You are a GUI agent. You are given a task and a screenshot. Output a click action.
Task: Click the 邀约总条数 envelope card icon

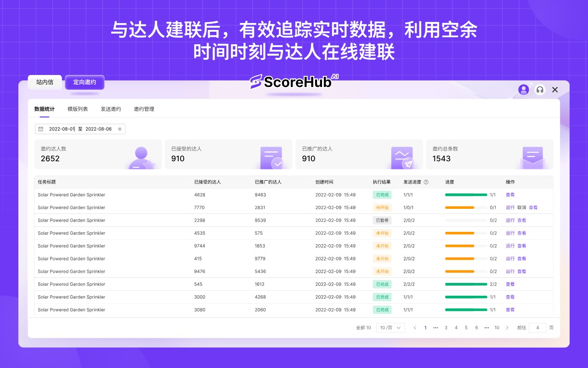coord(532,156)
